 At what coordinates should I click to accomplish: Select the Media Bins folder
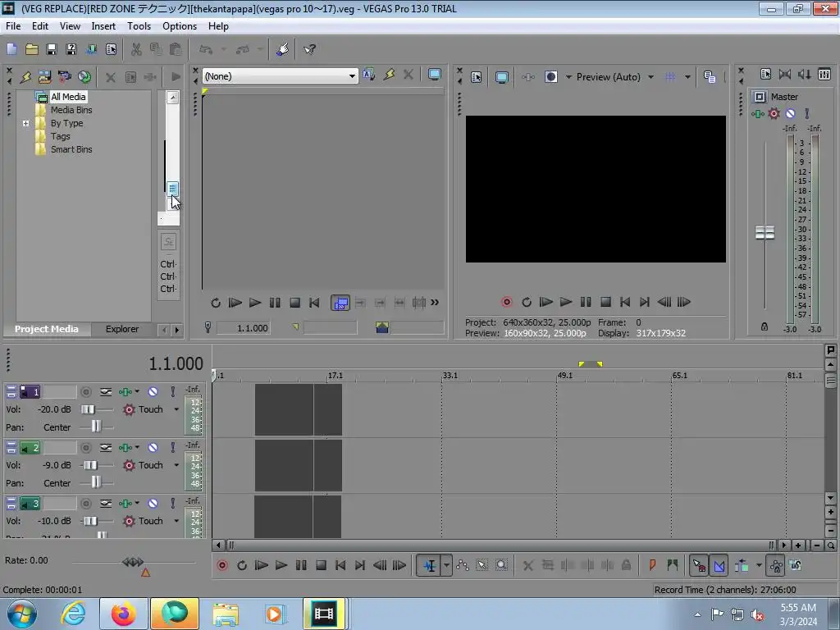71,110
